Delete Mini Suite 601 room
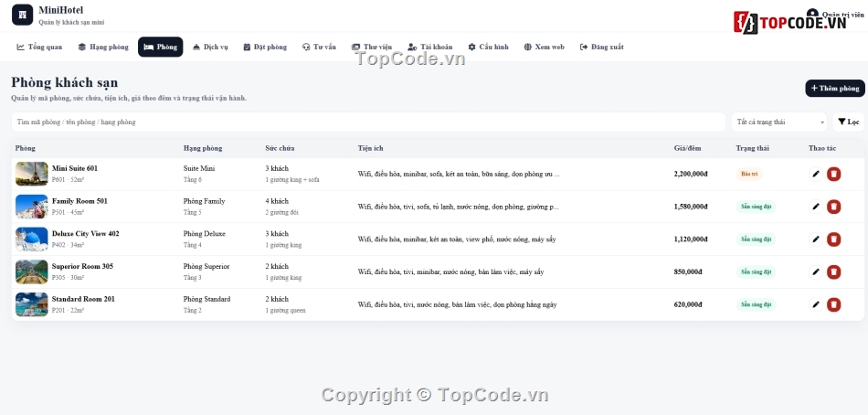The width and height of the screenshot is (868, 415). click(833, 174)
